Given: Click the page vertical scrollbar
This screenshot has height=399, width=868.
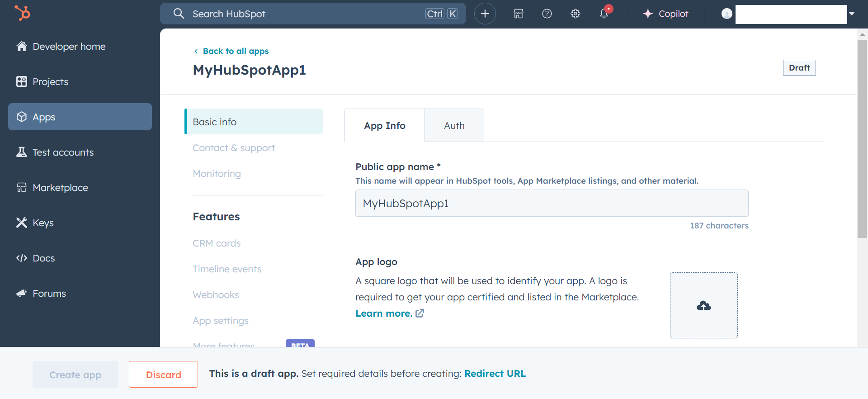Looking at the screenshot, I should coord(862,138).
